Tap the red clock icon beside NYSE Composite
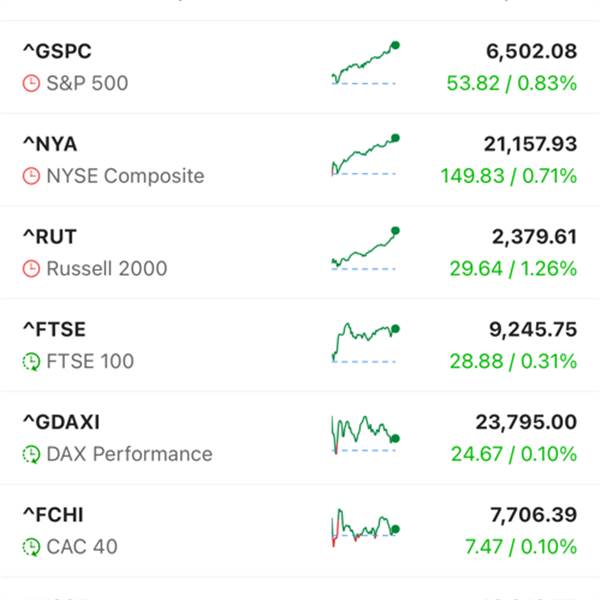The width and height of the screenshot is (600, 600). pyautogui.click(x=31, y=176)
